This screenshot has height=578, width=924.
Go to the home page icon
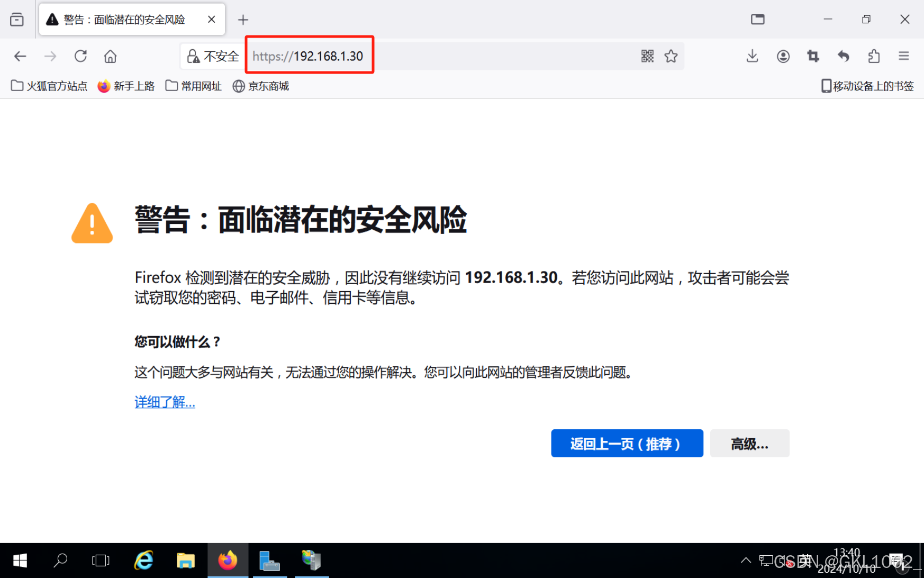click(x=110, y=56)
